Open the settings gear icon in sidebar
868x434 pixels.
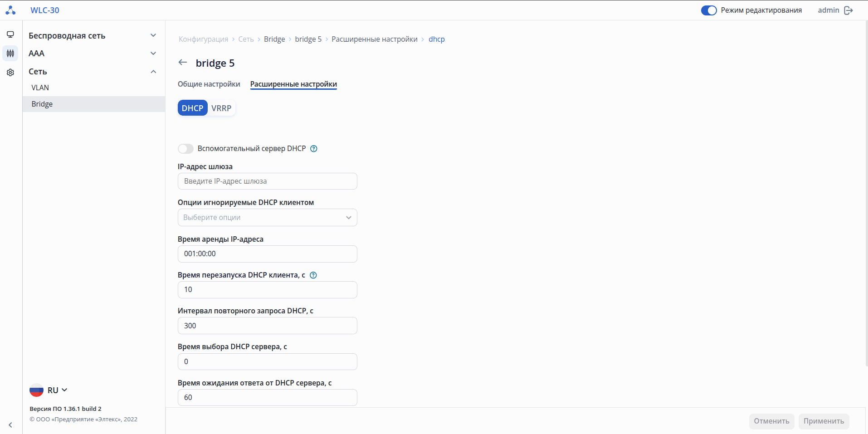(10, 73)
